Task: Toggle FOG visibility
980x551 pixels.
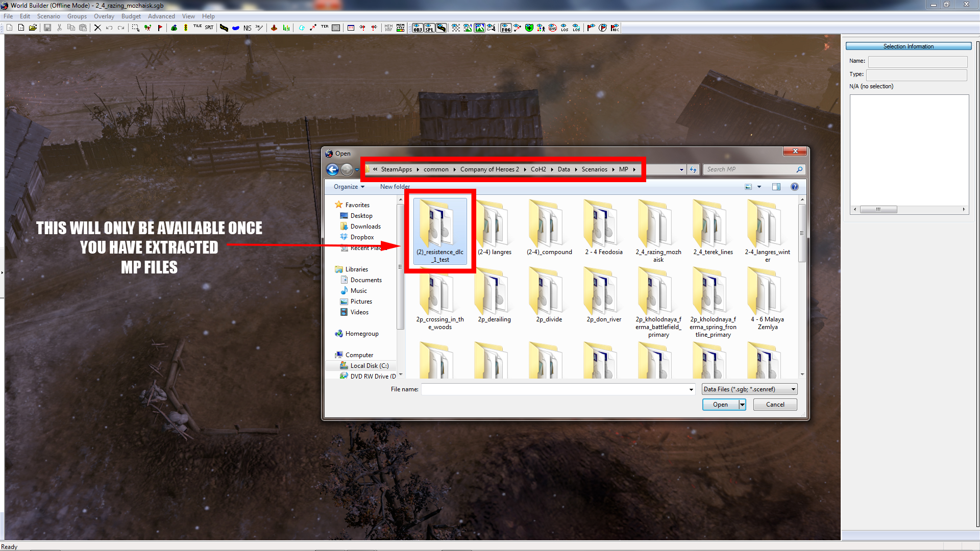Action: tap(506, 28)
